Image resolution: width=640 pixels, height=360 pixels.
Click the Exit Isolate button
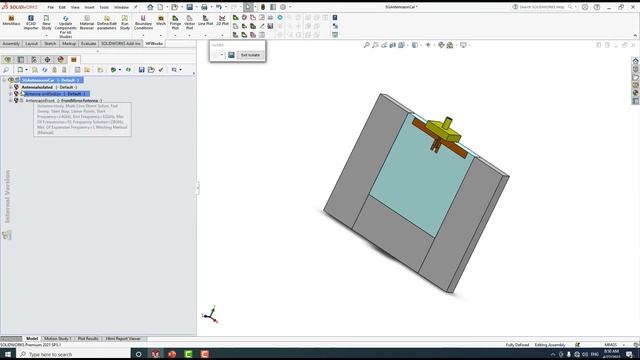250,55
